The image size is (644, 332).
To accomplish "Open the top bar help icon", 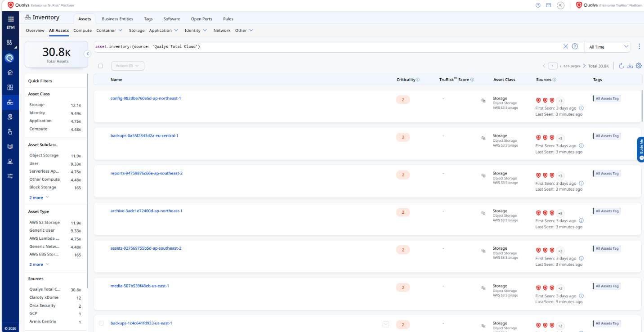I will coord(538,5).
